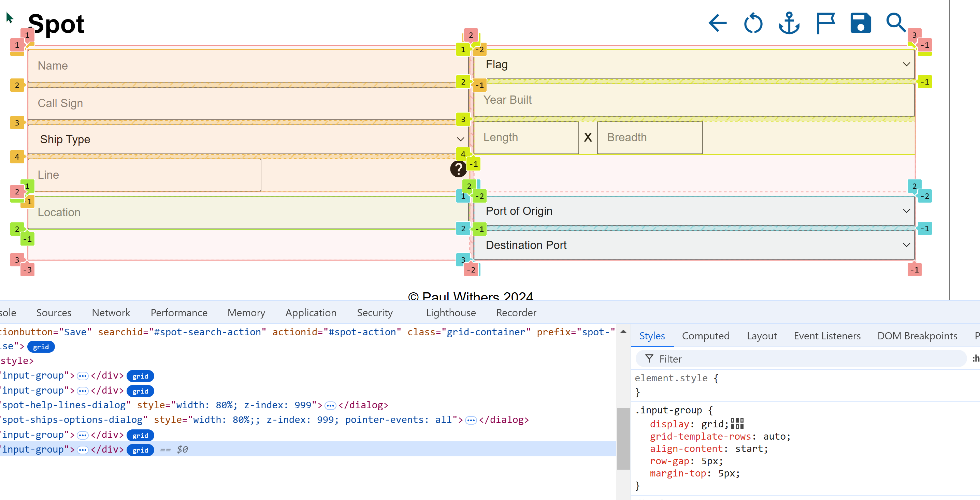The height and width of the screenshot is (500, 980).
Task: Click the scrollbar up arrow in Elements panel
Action: point(623,332)
